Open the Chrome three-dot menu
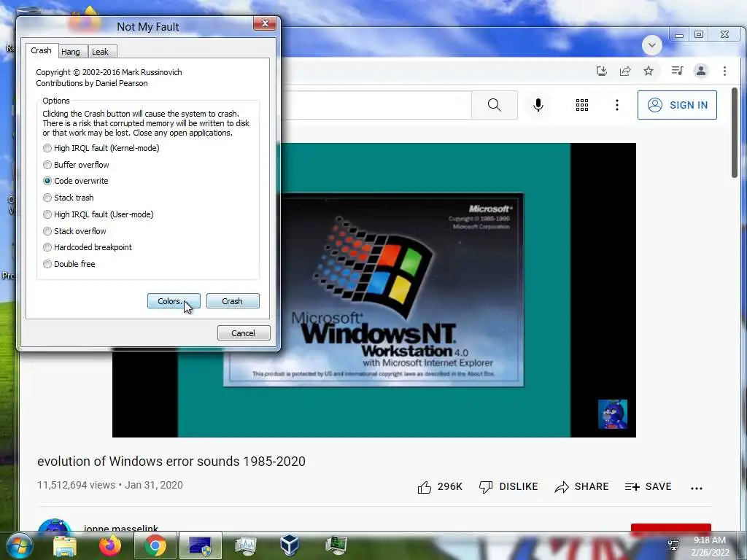747x560 pixels. 724,71
